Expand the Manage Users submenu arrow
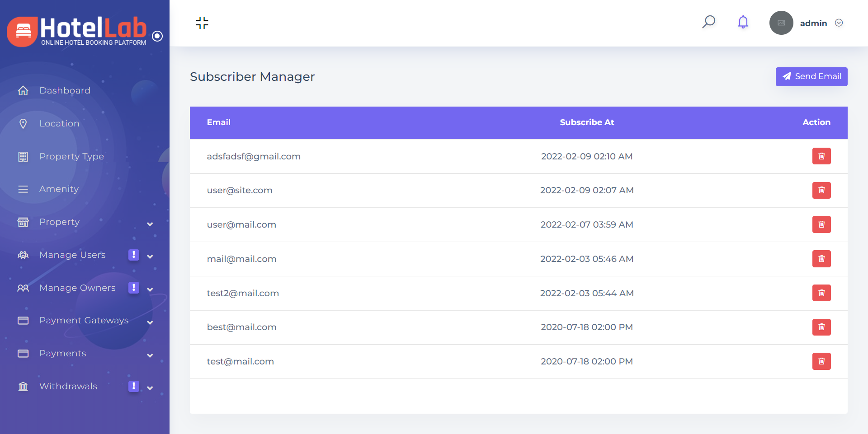The width and height of the screenshot is (868, 434). pos(150,257)
